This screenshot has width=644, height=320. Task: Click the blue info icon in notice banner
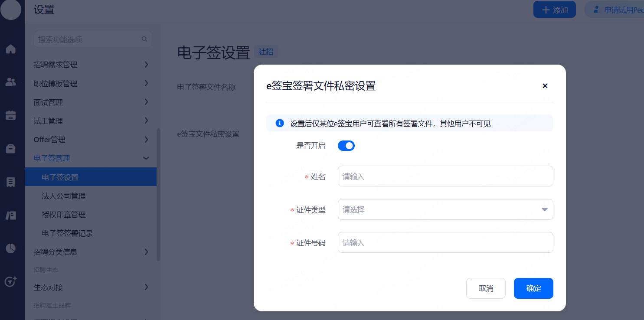point(280,123)
